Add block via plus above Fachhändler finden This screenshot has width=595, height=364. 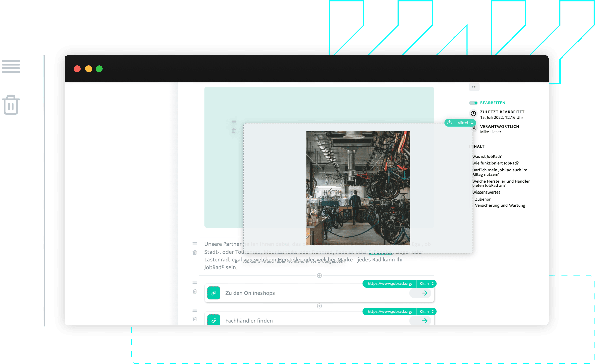(x=319, y=306)
